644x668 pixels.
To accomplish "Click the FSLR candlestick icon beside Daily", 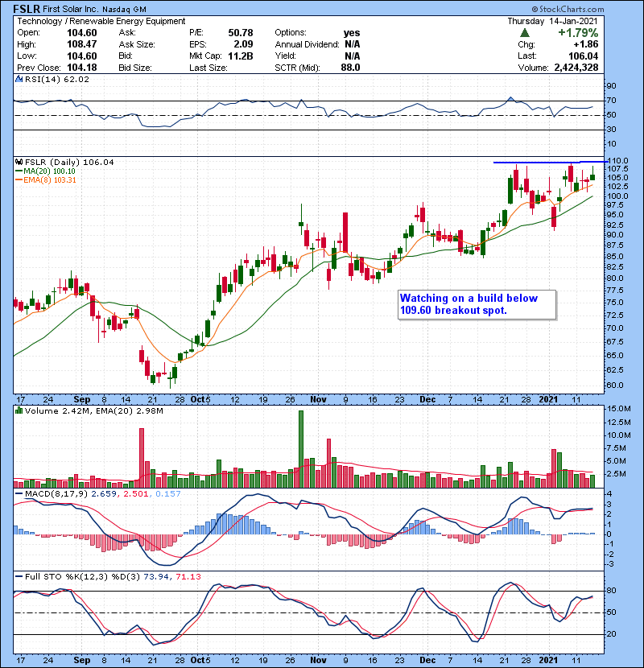I will pos(19,162).
